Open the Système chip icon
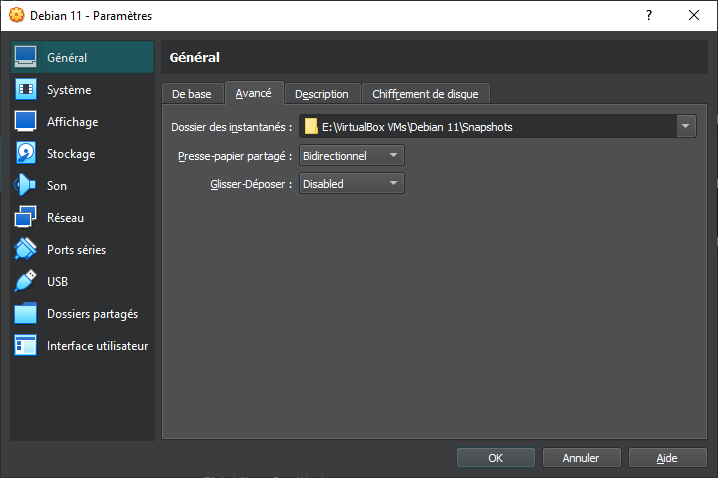 coord(26,89)
